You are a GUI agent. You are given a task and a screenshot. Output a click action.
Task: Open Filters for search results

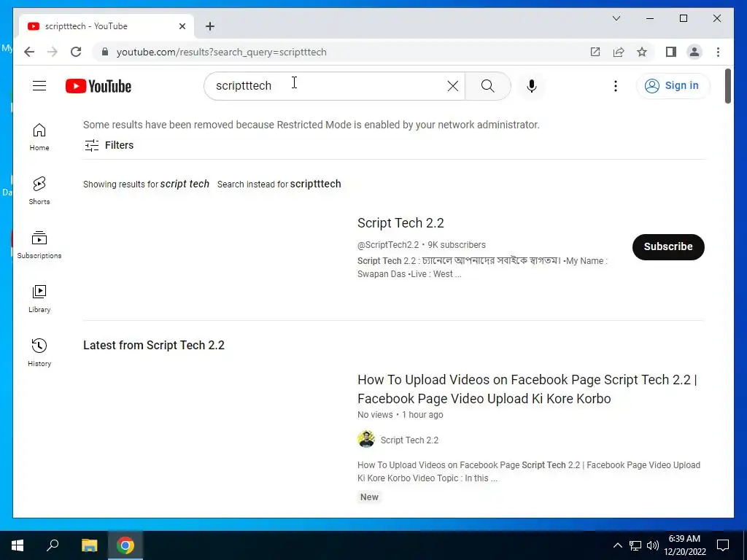point(109,145)
